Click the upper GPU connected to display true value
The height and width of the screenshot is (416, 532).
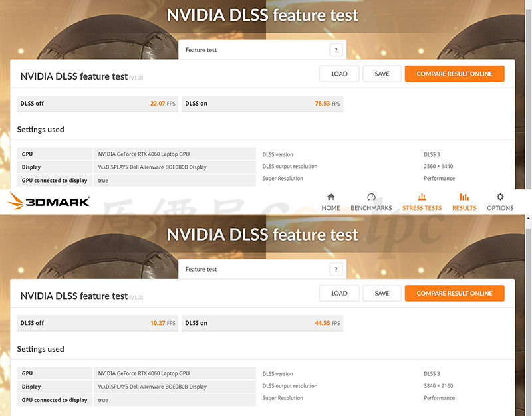pyautogui.click(x=103, y=181)
